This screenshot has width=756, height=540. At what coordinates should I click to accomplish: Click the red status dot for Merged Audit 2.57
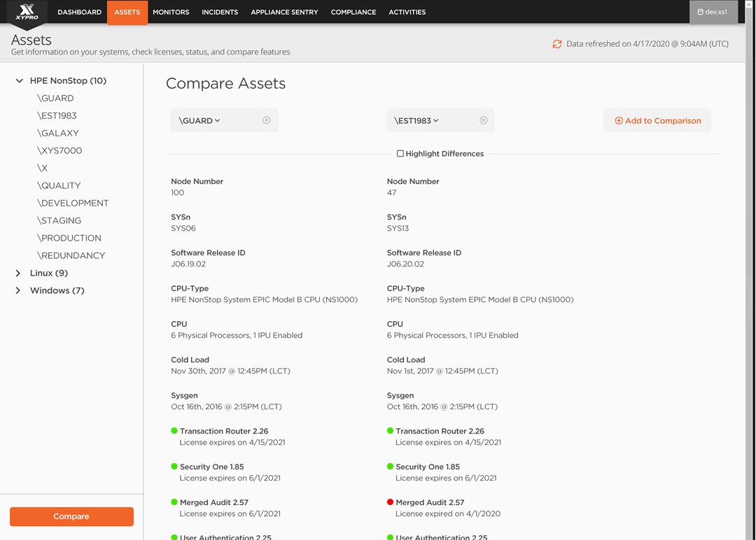click(x=390, y=502)
